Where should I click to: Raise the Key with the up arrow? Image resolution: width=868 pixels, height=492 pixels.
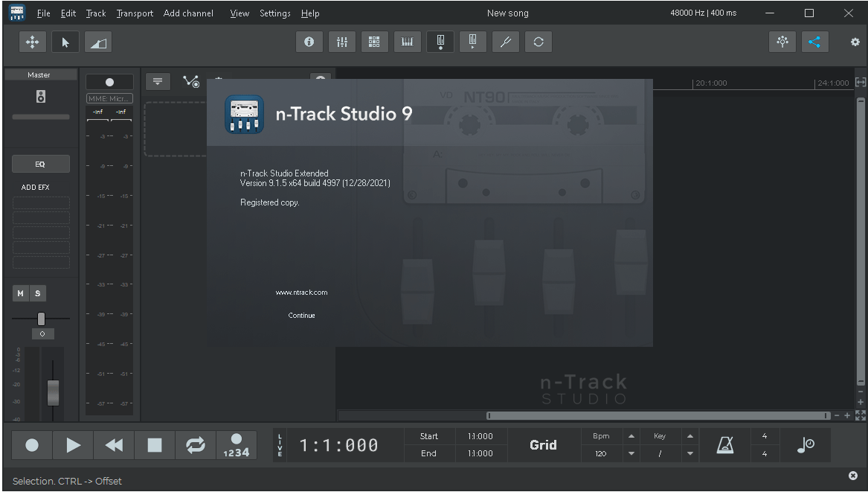(689, 437)
